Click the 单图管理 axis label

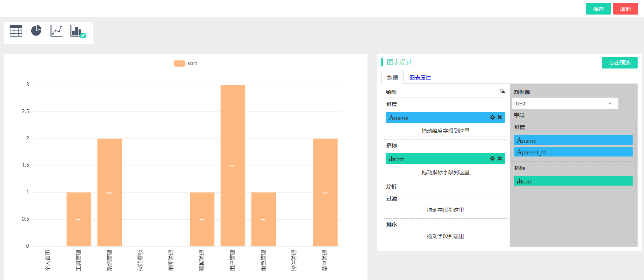[171, 260]
